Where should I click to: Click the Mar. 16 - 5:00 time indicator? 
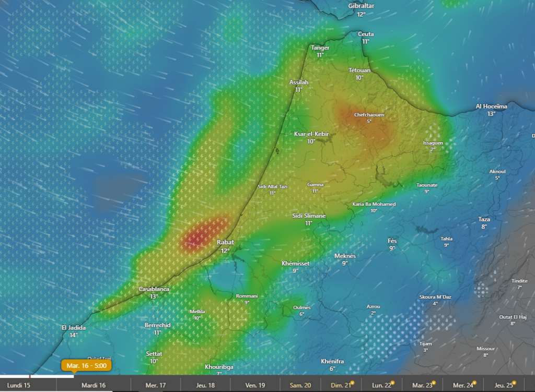(x=86, y=366)
